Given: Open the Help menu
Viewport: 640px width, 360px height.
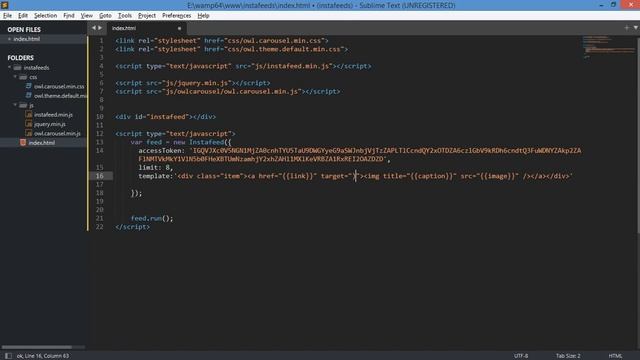Looking at the screenshot, I should point(203,16).
